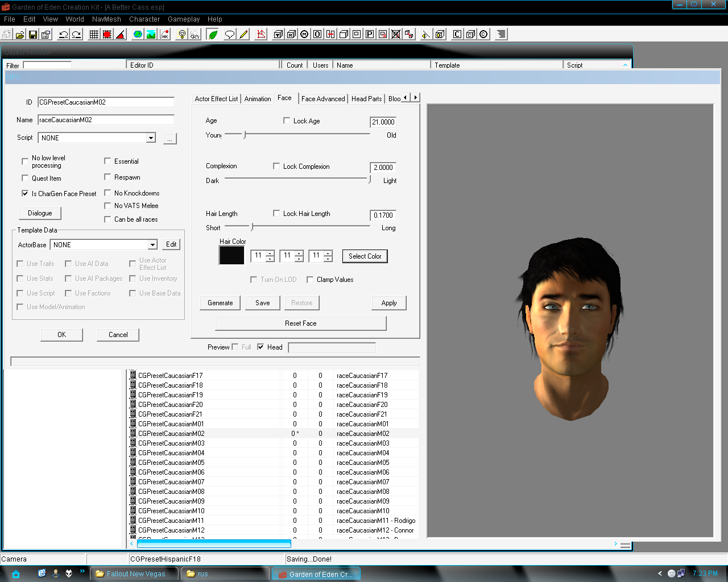Screen dimensions: 728x582
Task: Click the Age slider thumb
Action: tap(245, 135)
